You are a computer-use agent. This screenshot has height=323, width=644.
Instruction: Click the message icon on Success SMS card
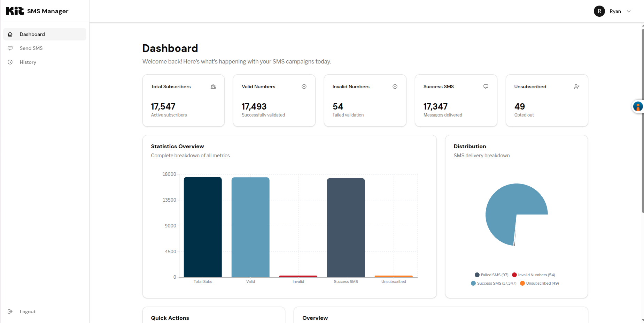[486, 87]
